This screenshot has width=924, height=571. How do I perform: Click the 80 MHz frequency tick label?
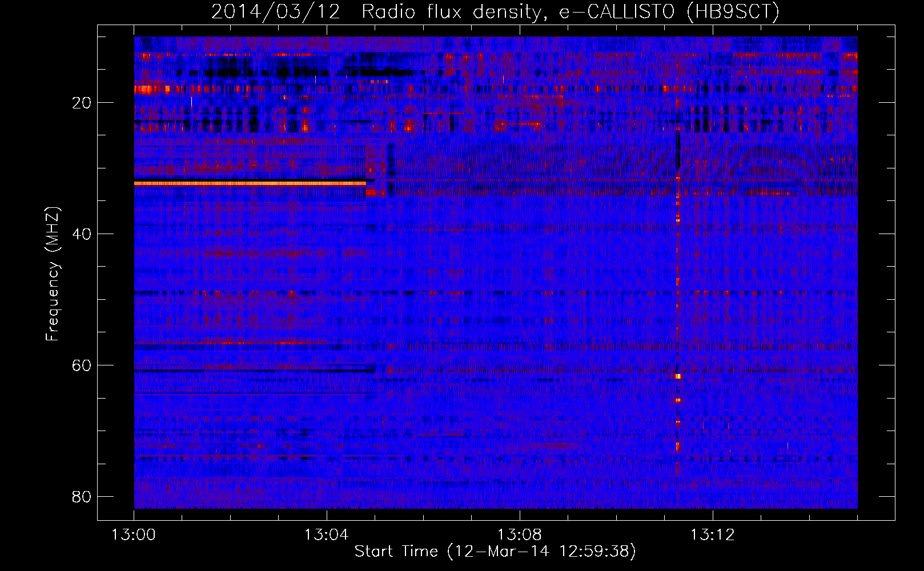[82, 497]
